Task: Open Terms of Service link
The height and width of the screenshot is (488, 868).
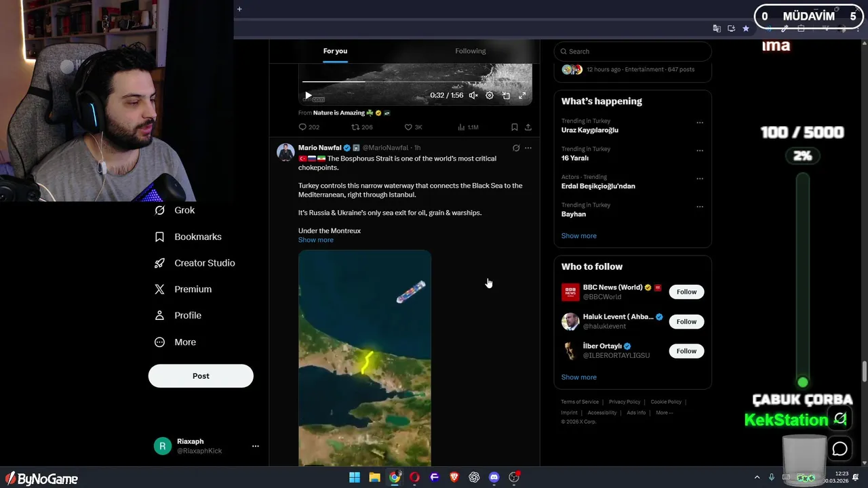Action: pos(580,402)
